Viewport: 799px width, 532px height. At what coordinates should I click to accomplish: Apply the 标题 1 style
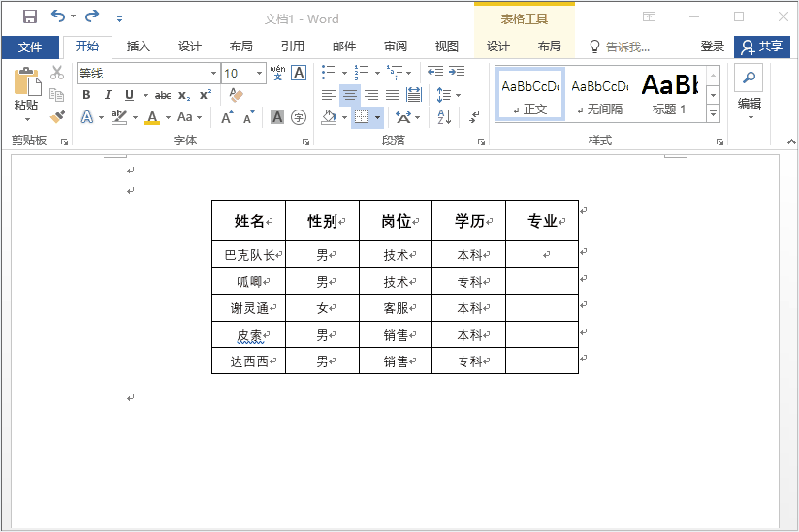(x=669, y=94)
